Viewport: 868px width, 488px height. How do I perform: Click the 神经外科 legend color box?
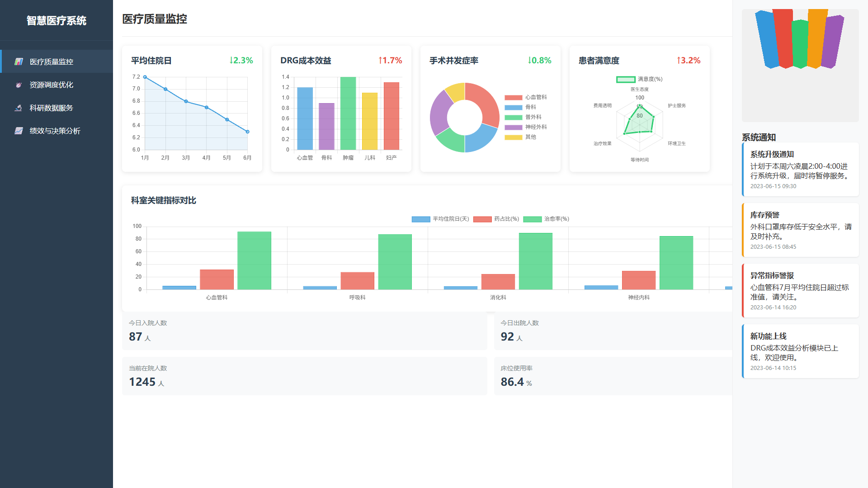(x=513, y=127)
